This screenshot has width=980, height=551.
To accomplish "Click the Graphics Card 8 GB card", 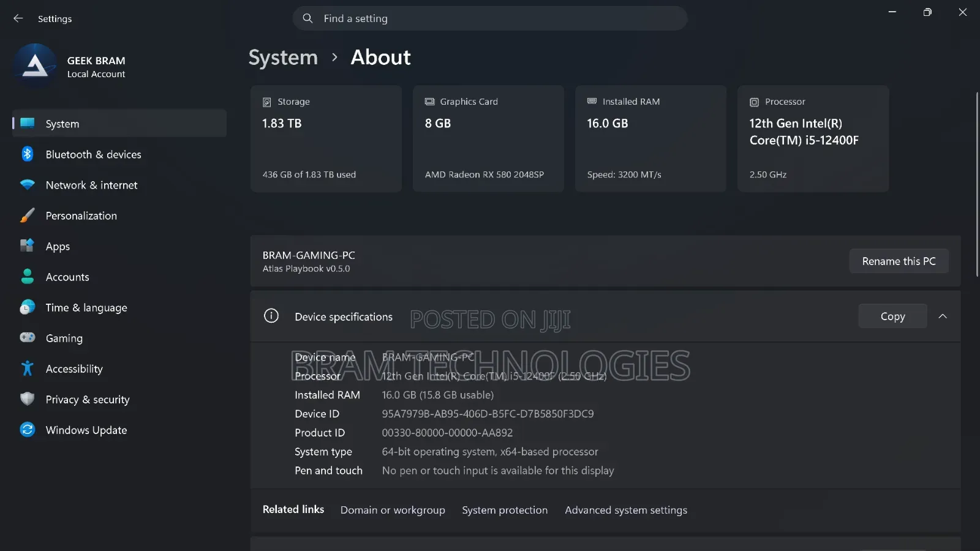I will 488,138.
